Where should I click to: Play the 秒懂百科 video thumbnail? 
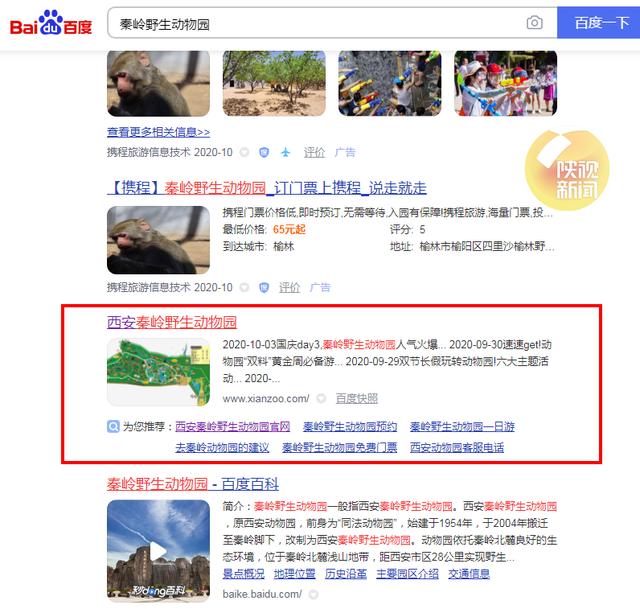(158, 551)
